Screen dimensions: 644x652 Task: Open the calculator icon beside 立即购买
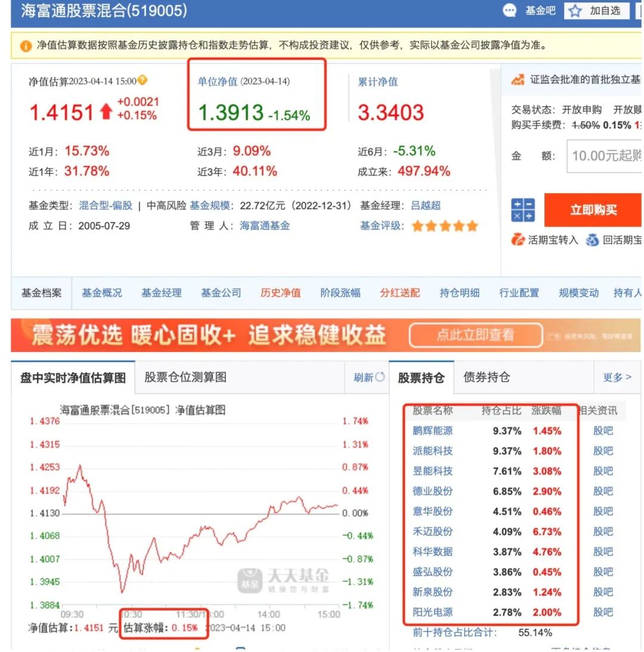(x=523, y=210)
